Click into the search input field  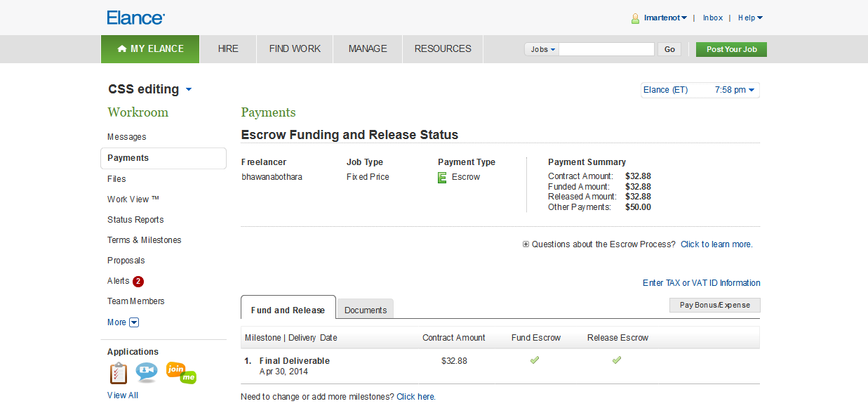point(606,49)
